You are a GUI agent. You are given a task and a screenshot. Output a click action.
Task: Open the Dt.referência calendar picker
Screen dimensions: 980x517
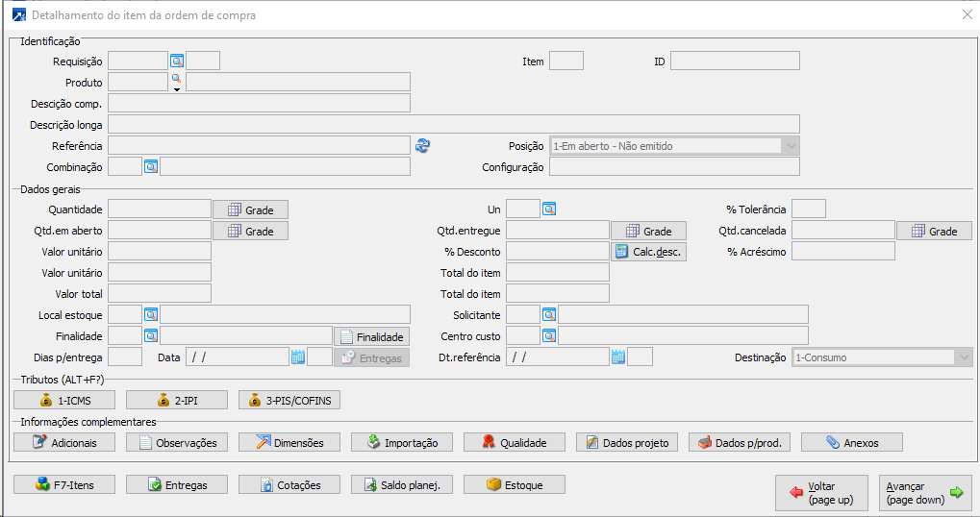click(x=617, y=357)
